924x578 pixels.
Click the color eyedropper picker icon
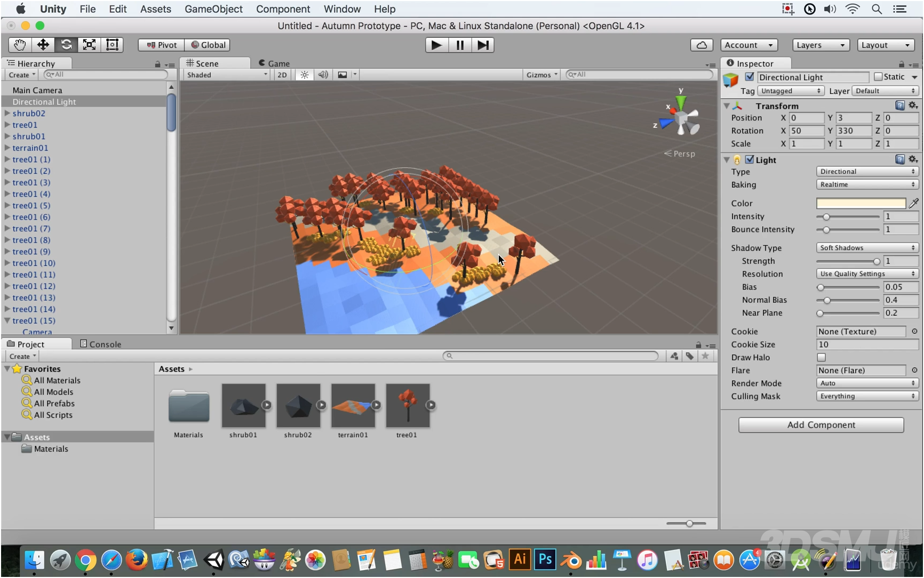[x=914, y=203]
